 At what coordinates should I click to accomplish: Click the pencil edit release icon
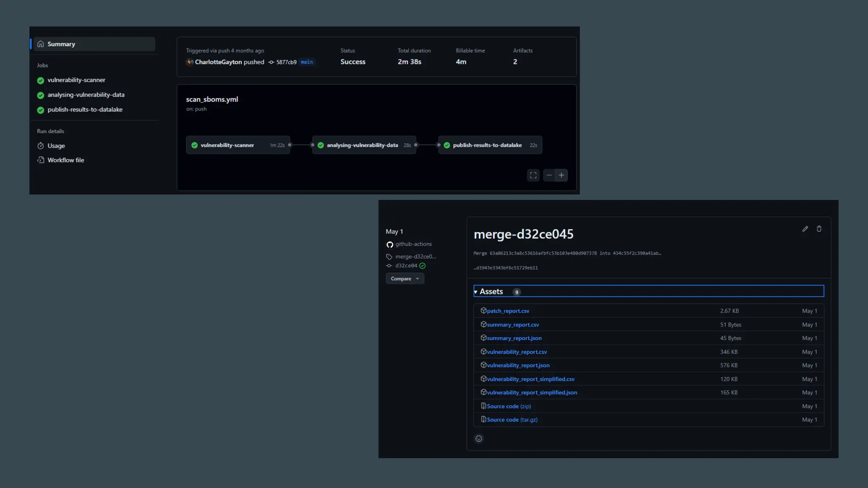(x=805, y=229)
